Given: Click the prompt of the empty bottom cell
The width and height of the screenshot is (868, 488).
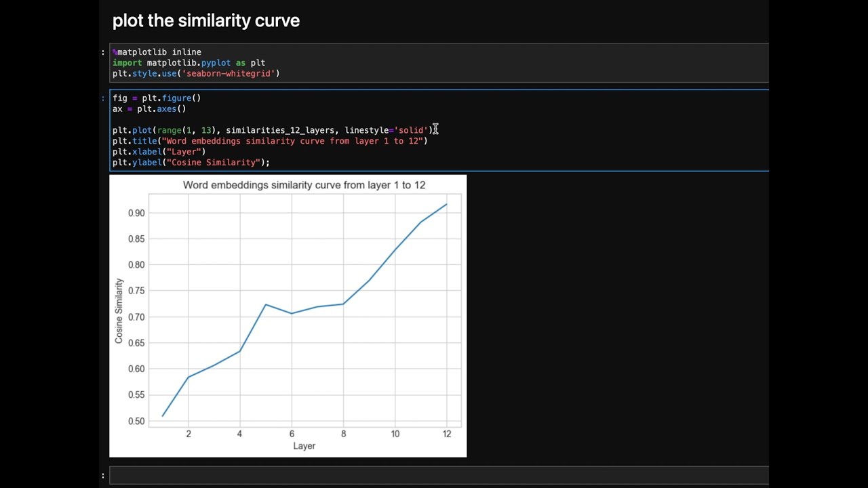Looking at the screenshot, I should click(x=103, y=475).
